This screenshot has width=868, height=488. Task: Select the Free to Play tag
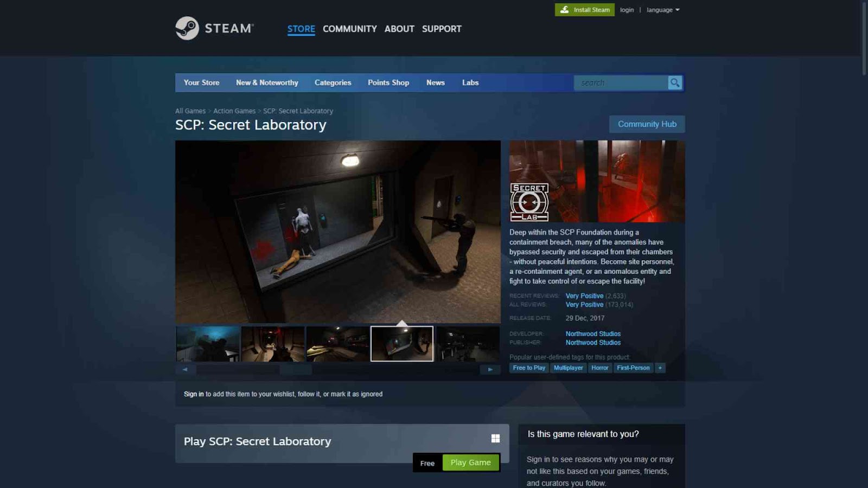click(x=529, y=368)
